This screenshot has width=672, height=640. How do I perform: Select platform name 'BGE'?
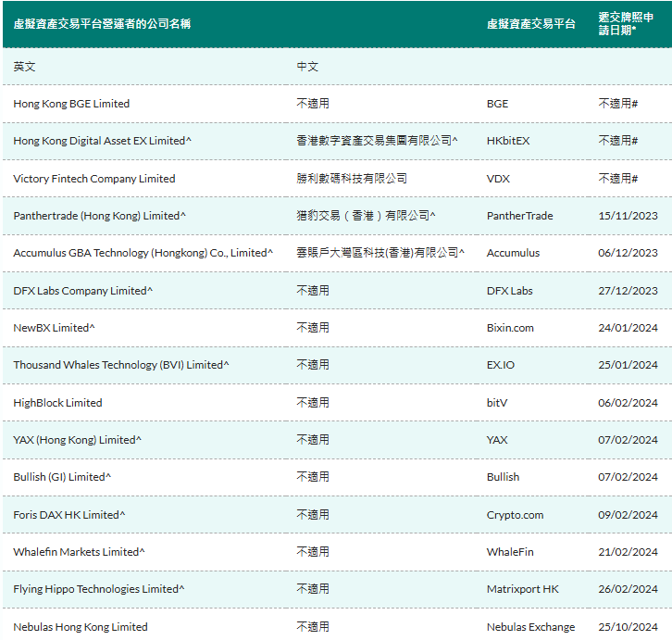(497, 104)
